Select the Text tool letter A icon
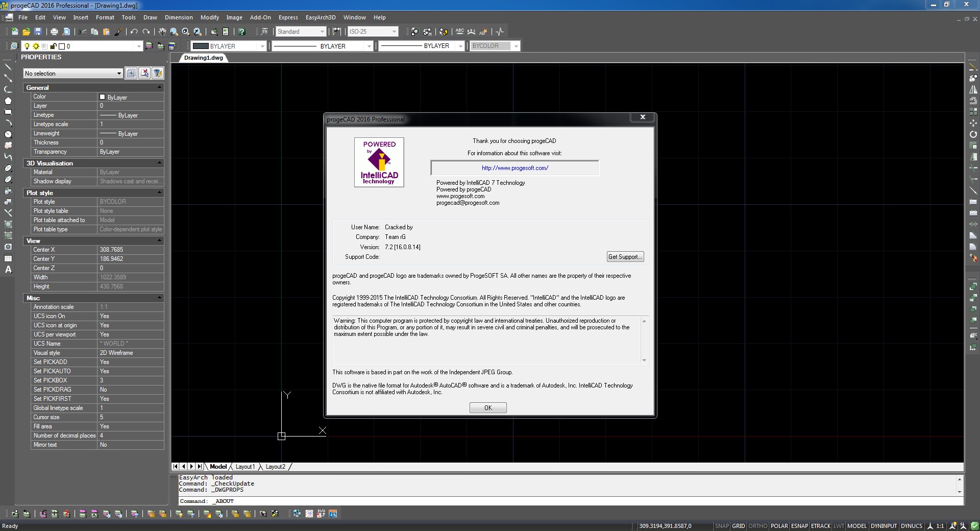The width and height of the screenshot is (980, 531). point(8,270)
